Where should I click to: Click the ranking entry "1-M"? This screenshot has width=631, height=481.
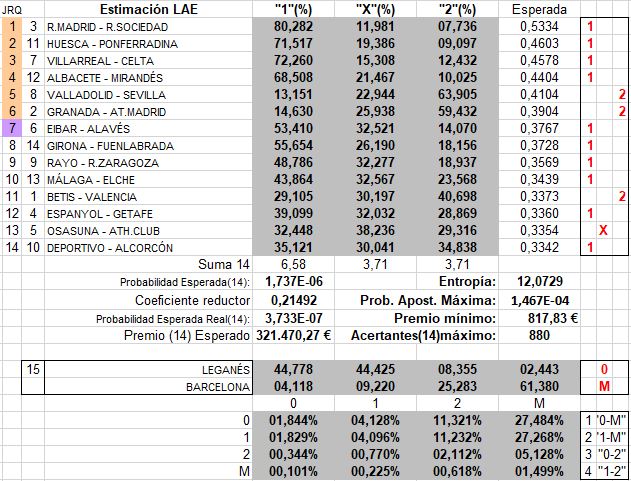point(611,437)
